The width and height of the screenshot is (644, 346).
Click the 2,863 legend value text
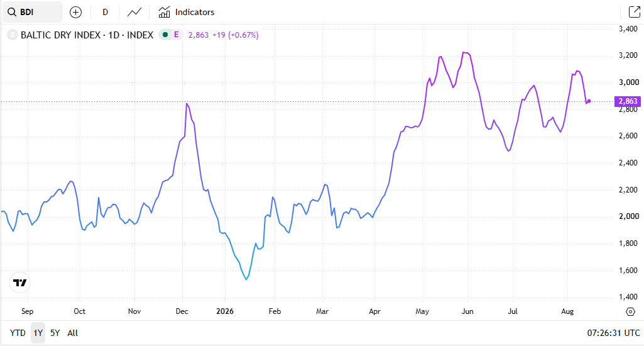(199, 35)
